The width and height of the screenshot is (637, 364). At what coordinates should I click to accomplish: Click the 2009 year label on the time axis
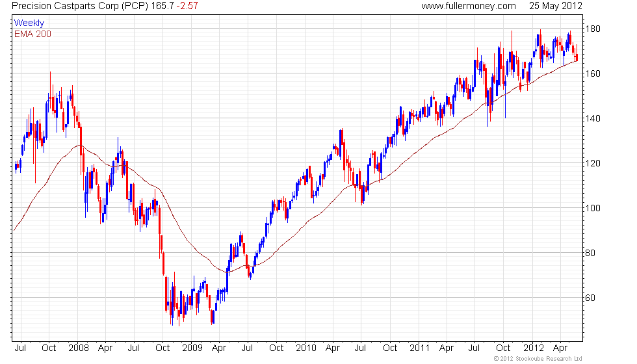click(192, 348)
